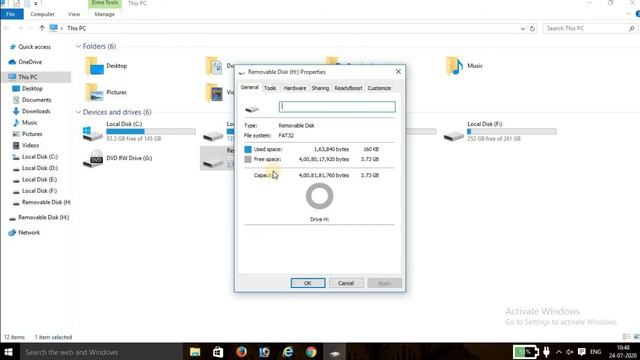Switch to the Hardware tab in Properties

click(x=295, y=88)
